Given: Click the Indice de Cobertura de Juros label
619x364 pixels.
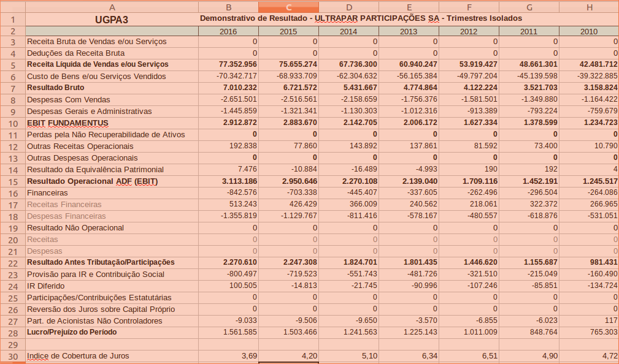Looking at the screenshot, I should click(x=78, y=355).
